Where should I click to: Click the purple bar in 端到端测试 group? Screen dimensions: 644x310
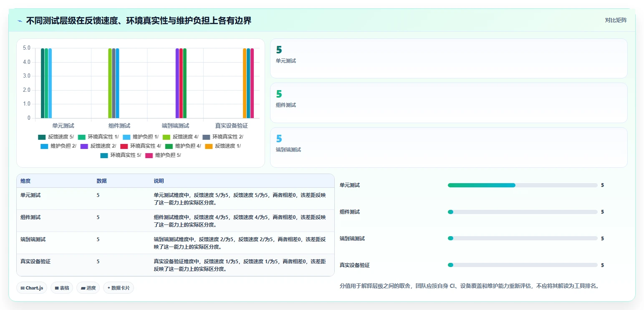point(177,83)
